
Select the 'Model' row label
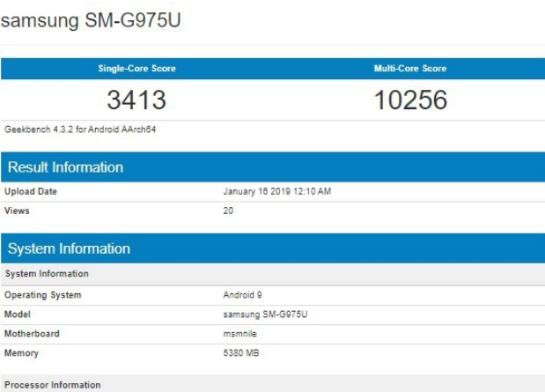pos(18,314)
